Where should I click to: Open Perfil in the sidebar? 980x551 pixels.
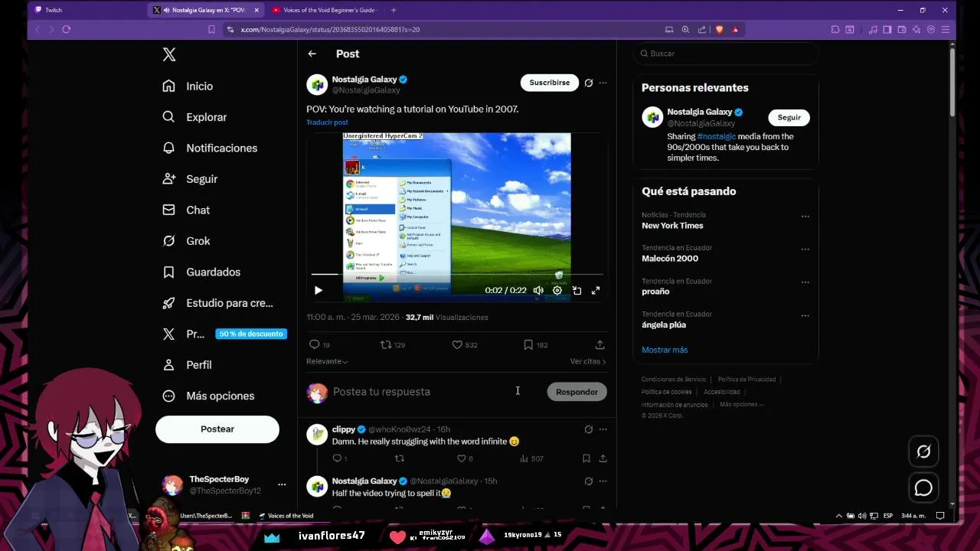tap(187, 365)
